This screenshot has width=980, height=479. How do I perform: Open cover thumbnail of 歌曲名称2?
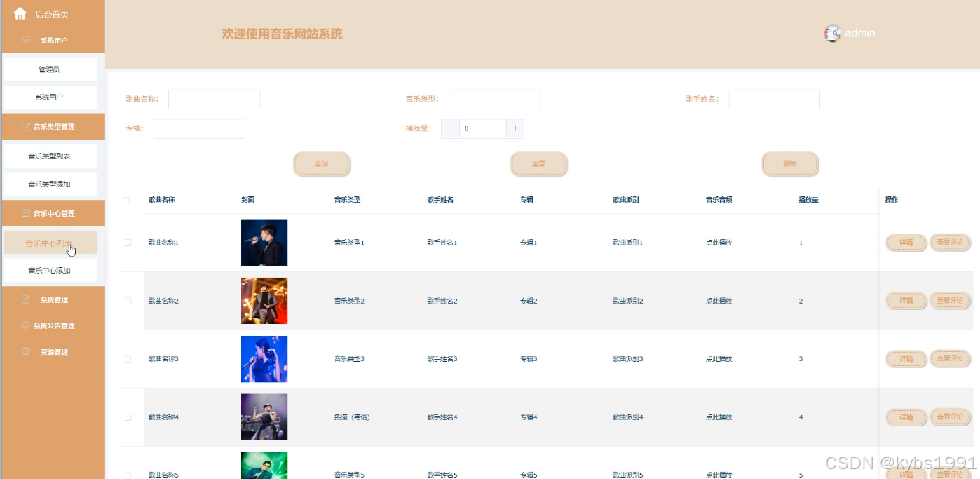[264, 301]
